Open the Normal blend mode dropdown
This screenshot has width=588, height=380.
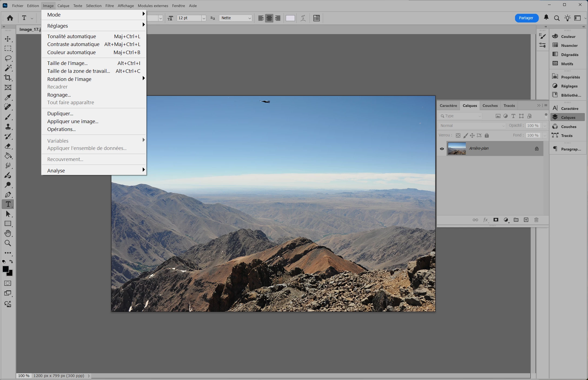(472, 126)
